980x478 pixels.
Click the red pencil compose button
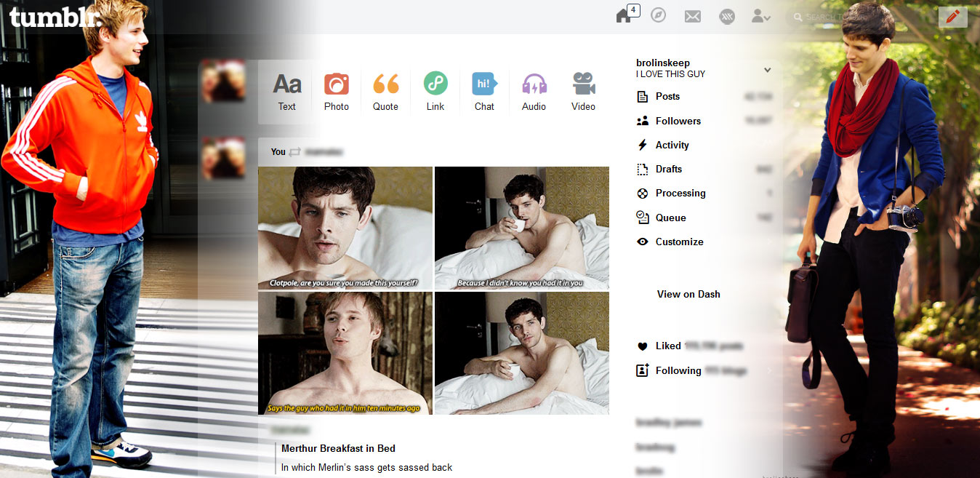(x=953, y=16)
